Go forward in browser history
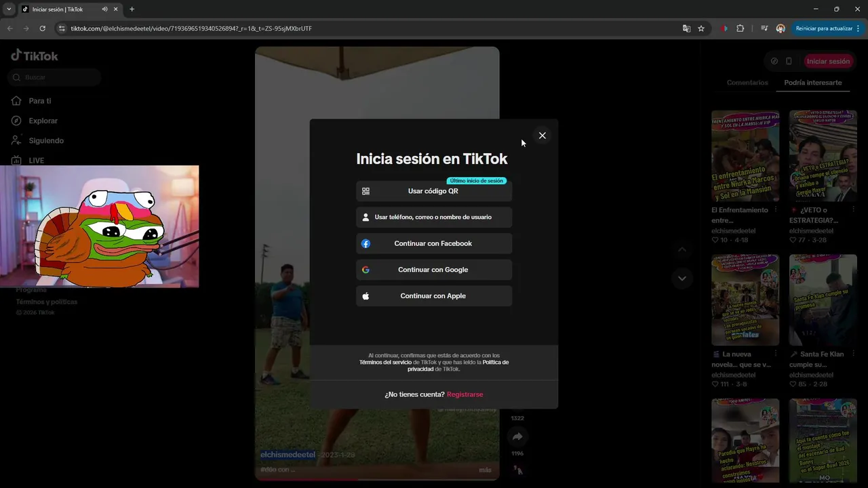Image resolution: width=868 pixels, height=488 pixels. [x=26, y=28]
